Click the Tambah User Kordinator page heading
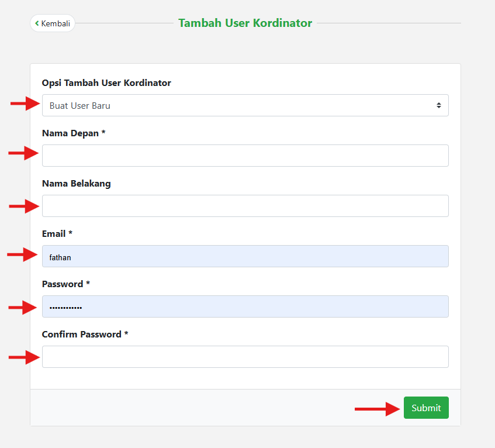Screen dimensions: 495x448 point(245,23)
